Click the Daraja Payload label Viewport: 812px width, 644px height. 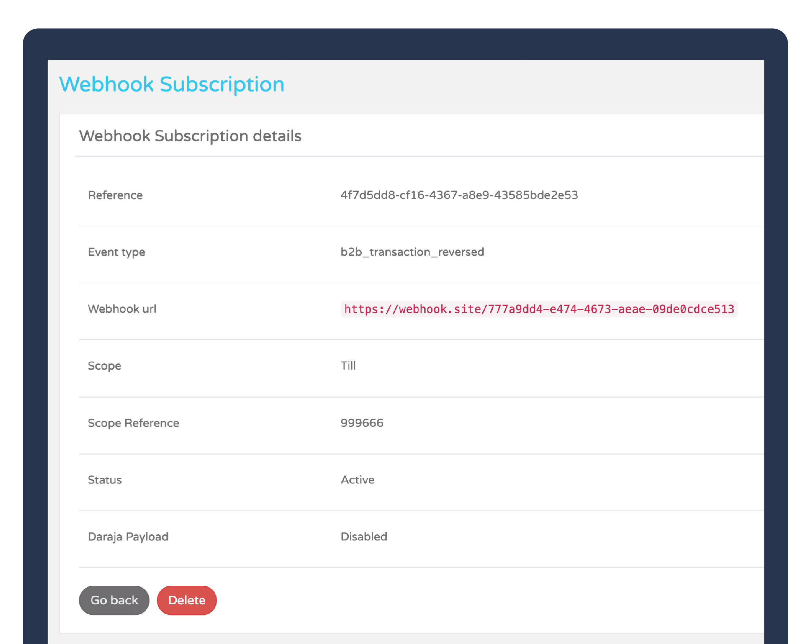tap(128, 537)
